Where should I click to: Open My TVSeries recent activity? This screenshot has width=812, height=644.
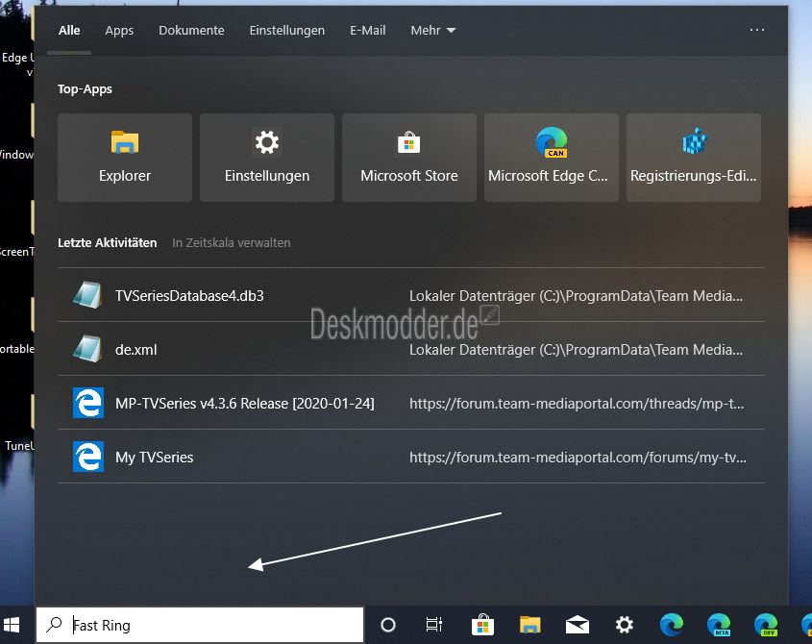pos(411,457)
